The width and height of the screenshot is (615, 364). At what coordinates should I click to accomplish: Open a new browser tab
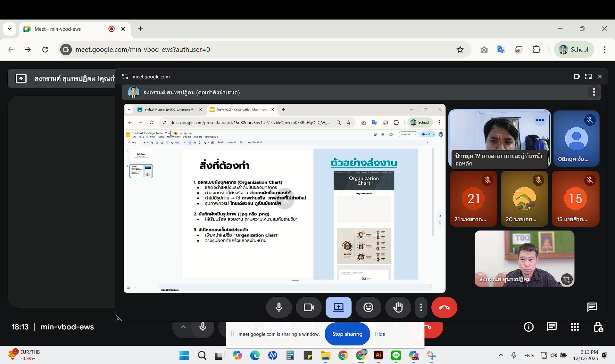pyautogui.click(x=140, y=29)
